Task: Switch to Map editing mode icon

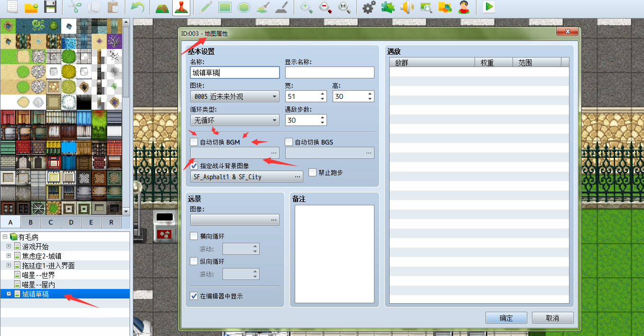Action: [x=162, y=8]
